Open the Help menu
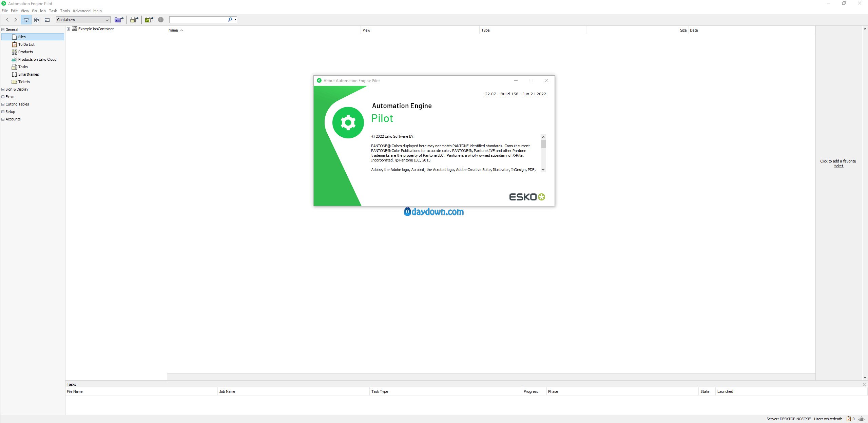This screenshot has width=868, height=423. (x=97, y=11)
